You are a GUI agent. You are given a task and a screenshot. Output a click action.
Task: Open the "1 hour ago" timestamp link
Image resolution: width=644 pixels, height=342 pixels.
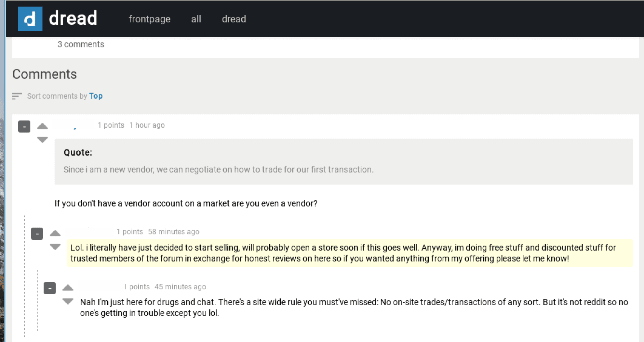[147, 125]
